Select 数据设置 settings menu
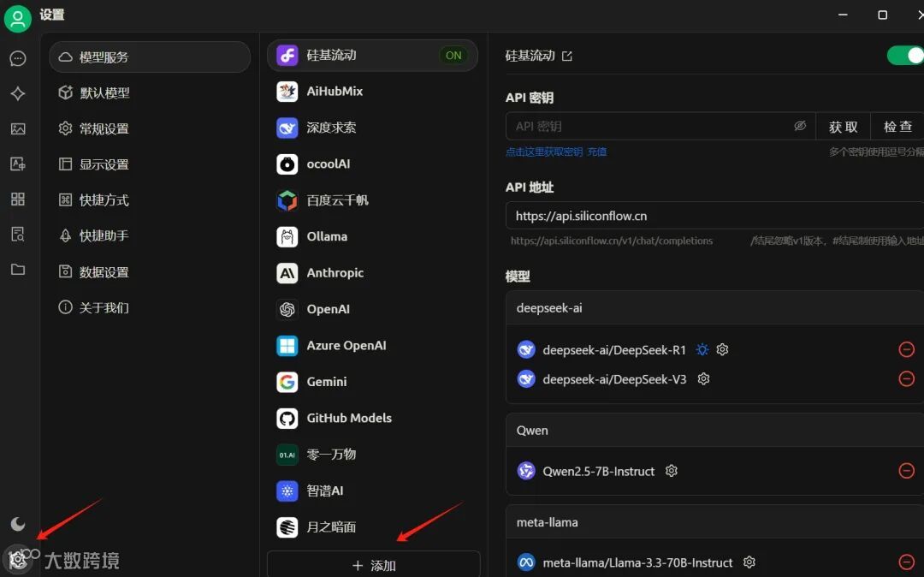This screenshot has height=577, width=924. [150, 271]
